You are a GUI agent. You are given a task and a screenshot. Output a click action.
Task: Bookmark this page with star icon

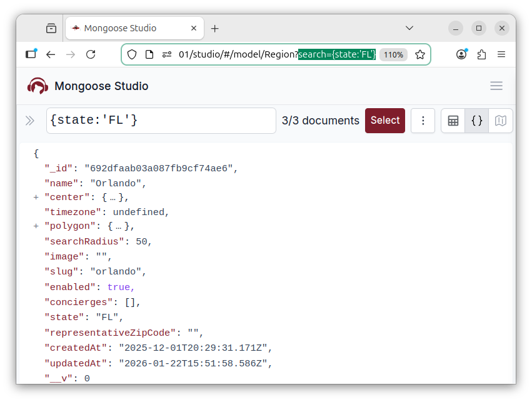pyautogui.click(x=420, y=54)
